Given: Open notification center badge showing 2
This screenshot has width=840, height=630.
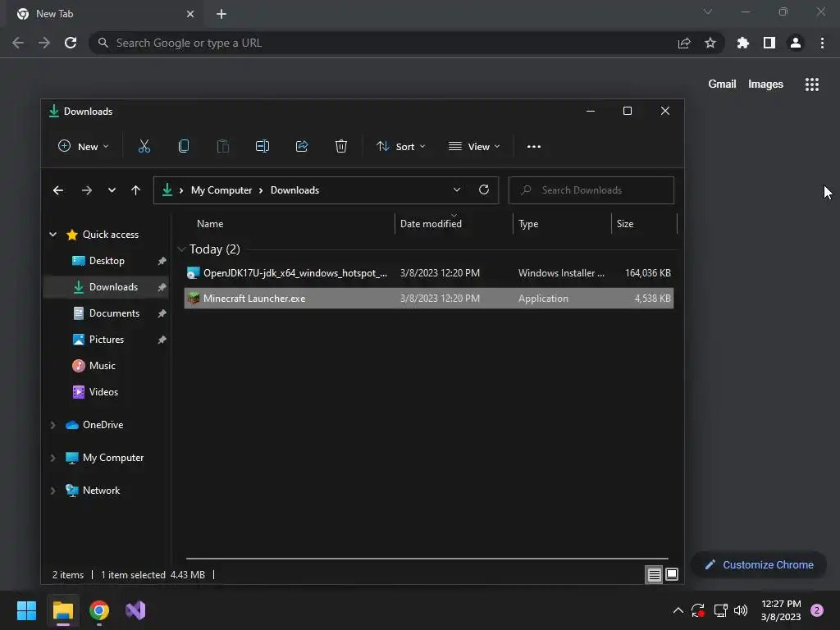Looking at the screenshot, I should pos(817,610).
